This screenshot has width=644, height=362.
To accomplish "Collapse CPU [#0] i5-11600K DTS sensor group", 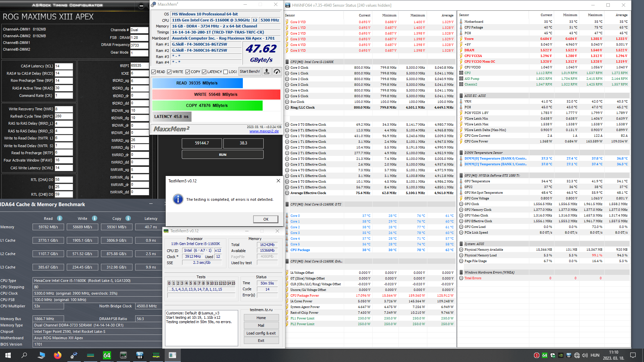I will [x=287, y=204].
